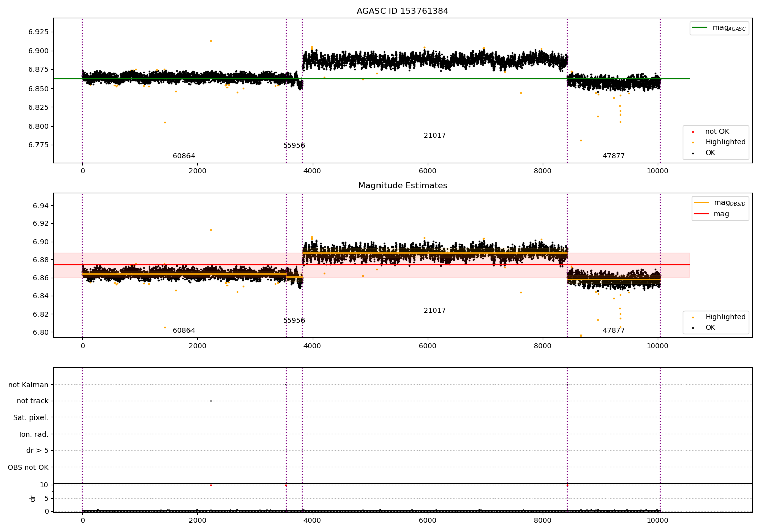Viewport: 760px width, 532px height.
Task: Click the y-axis tick '6.92' in middle plot
Action: coord(41,224)
